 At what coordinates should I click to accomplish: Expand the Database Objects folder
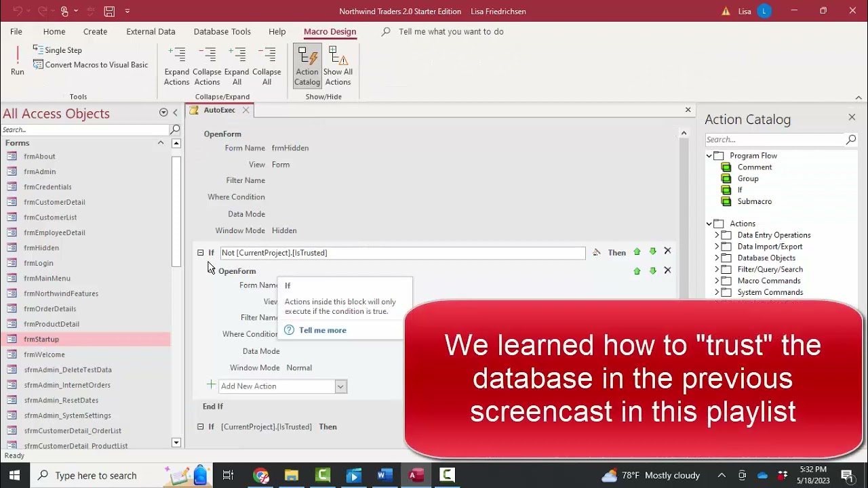(x=717, y=258)
